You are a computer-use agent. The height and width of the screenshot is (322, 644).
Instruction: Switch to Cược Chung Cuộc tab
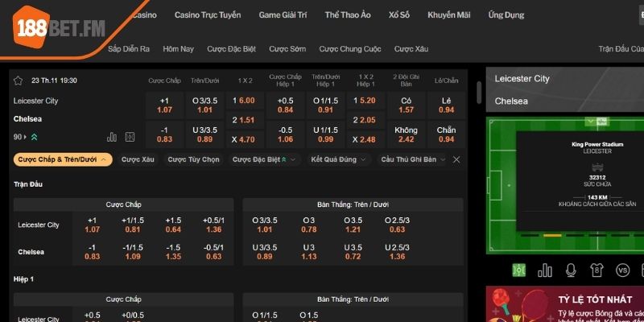coord(350,49)
